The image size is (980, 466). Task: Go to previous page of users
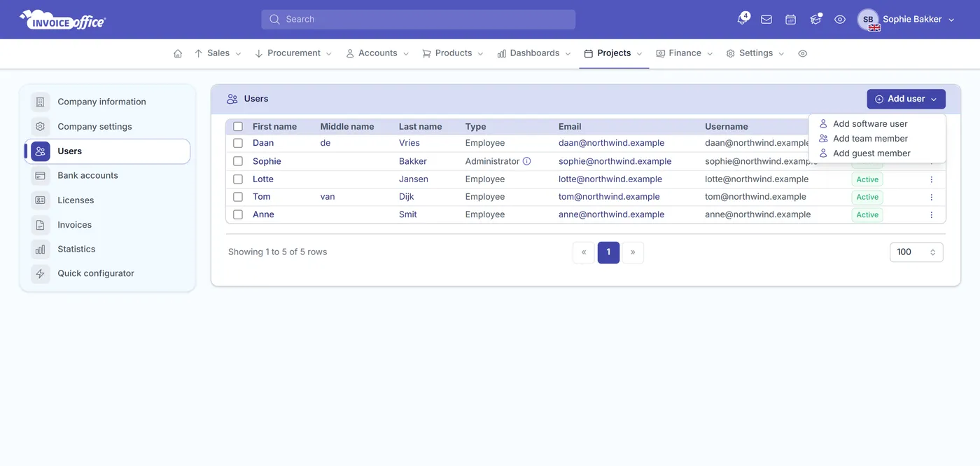584,252
